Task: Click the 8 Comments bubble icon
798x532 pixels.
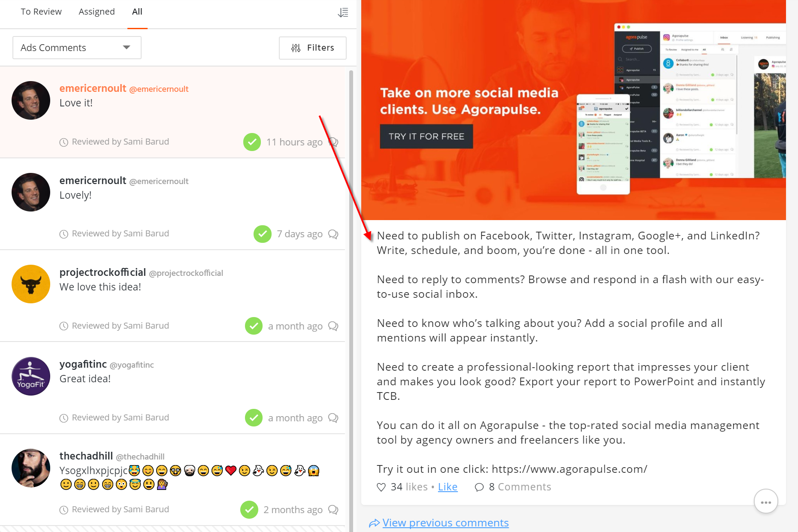Action: [x=479, y=487]
